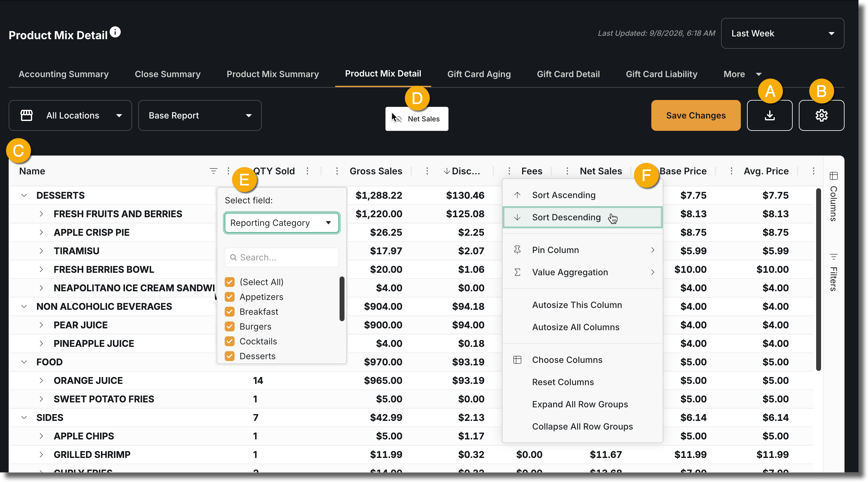Collapse the SIDES row group

tap(24, 418)
